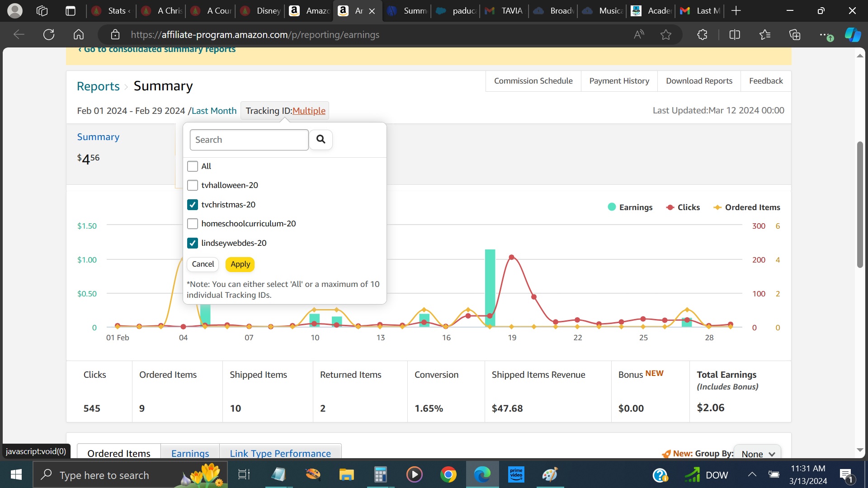Add this page to favorites star icon
The image size is (868, 488).
click(x=666, y=34)
